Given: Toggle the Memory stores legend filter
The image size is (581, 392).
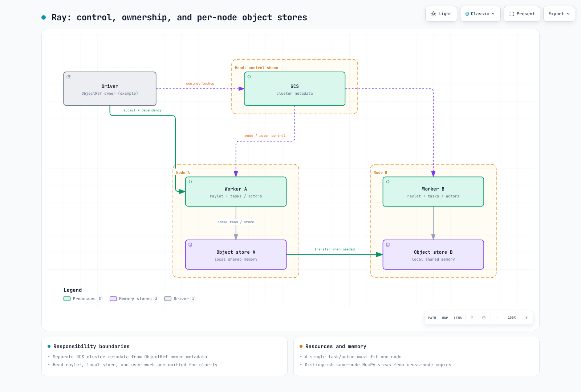Looking at the screenshot, I should tap(134, 299).
